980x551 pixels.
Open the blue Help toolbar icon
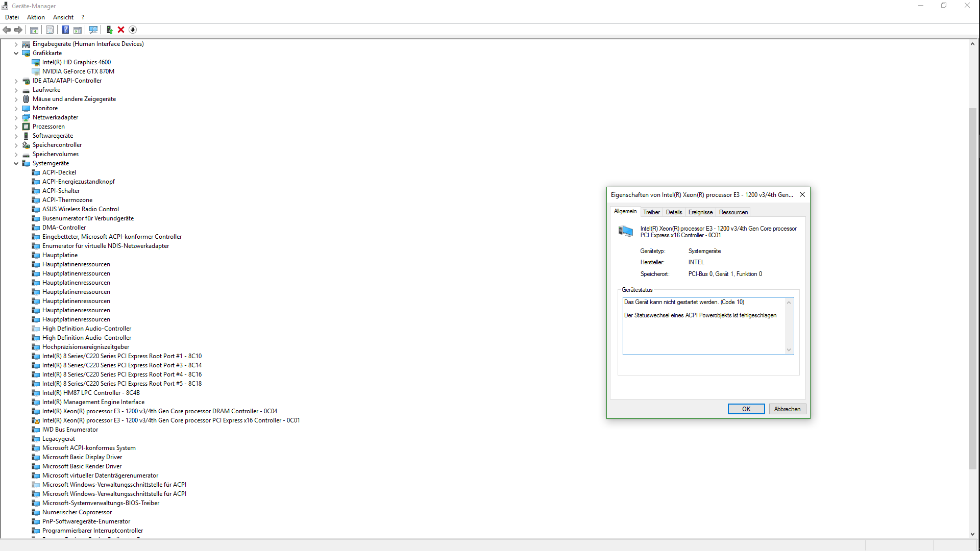[65, 30]
